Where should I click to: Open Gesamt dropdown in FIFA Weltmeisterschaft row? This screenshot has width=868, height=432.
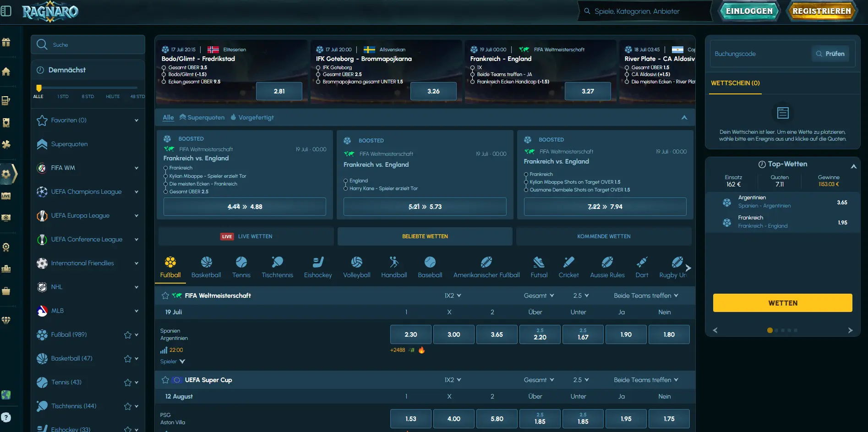pyautogui.click(x=539, y=295)
